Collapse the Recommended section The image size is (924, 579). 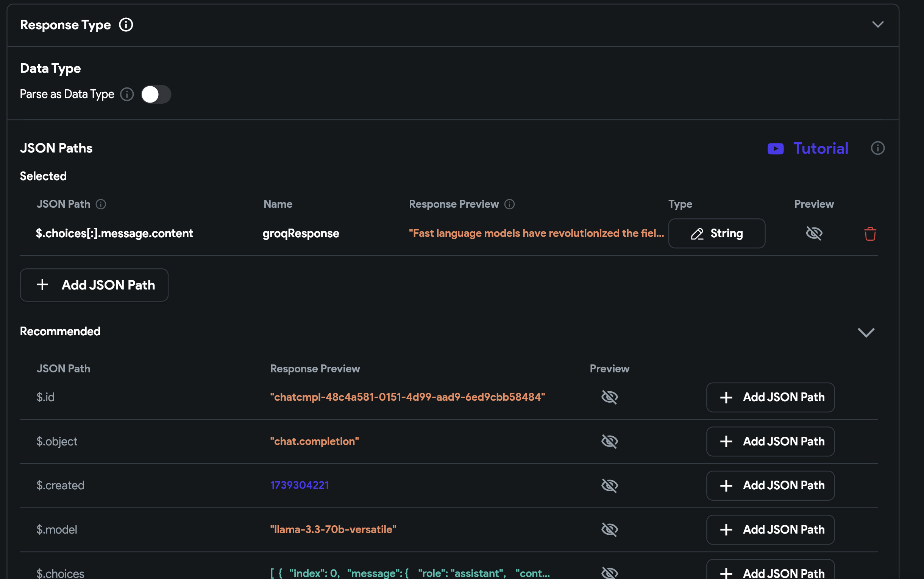(x=866, y=332)
